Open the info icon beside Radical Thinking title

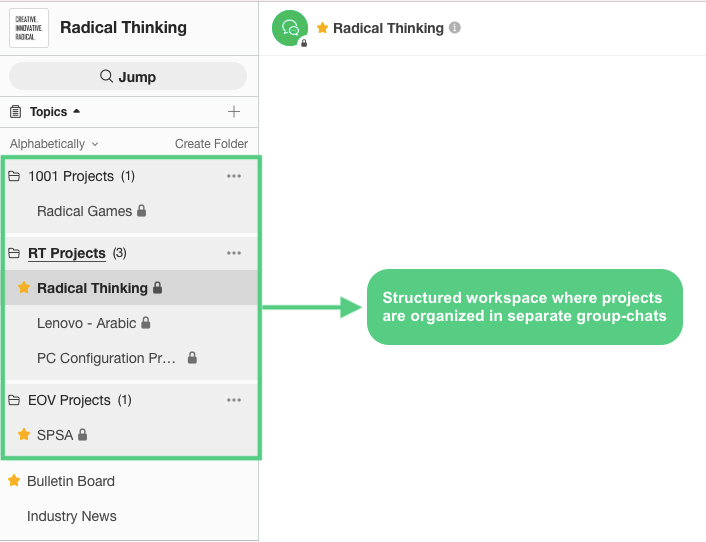(x=455, y=27)
